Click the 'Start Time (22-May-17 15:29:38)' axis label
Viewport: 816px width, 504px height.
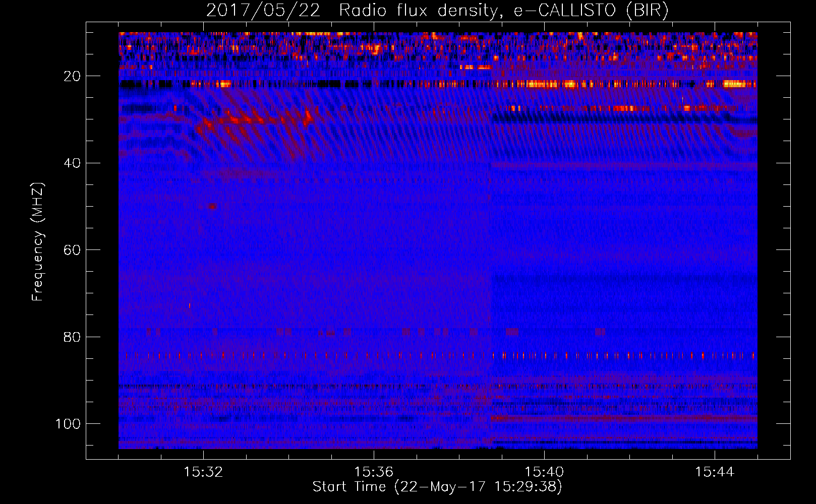[x=437, y=487]
